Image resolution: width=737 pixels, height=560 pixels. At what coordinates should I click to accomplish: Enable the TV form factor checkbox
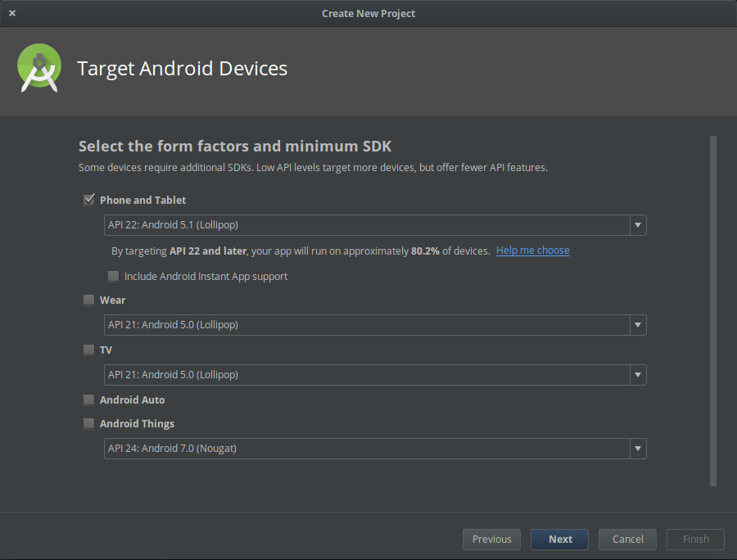click(x=89, y=350)
